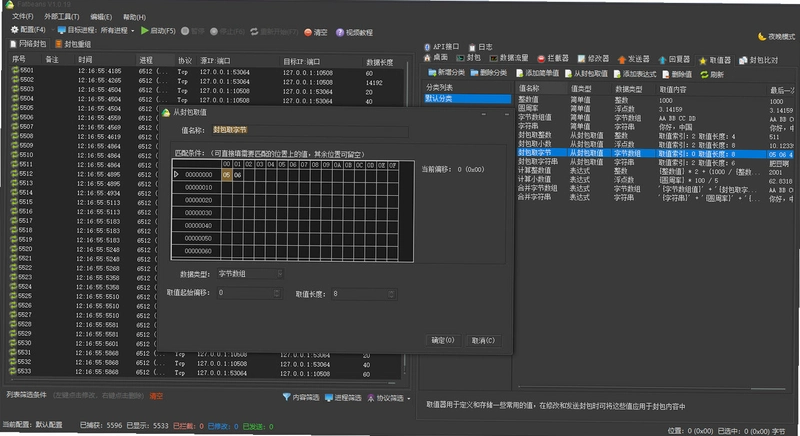Click the 停止(F6) stop toolbar icon

214,31
